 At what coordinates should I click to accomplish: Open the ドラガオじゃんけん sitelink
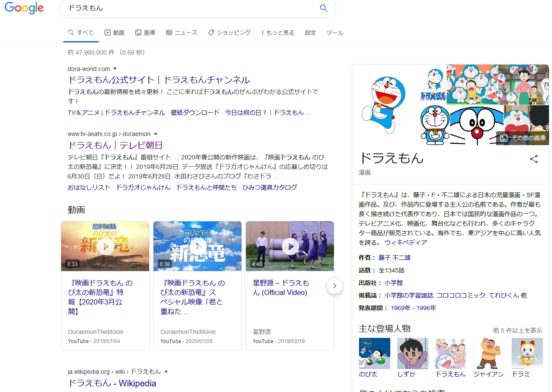click(x=143, y=188)
